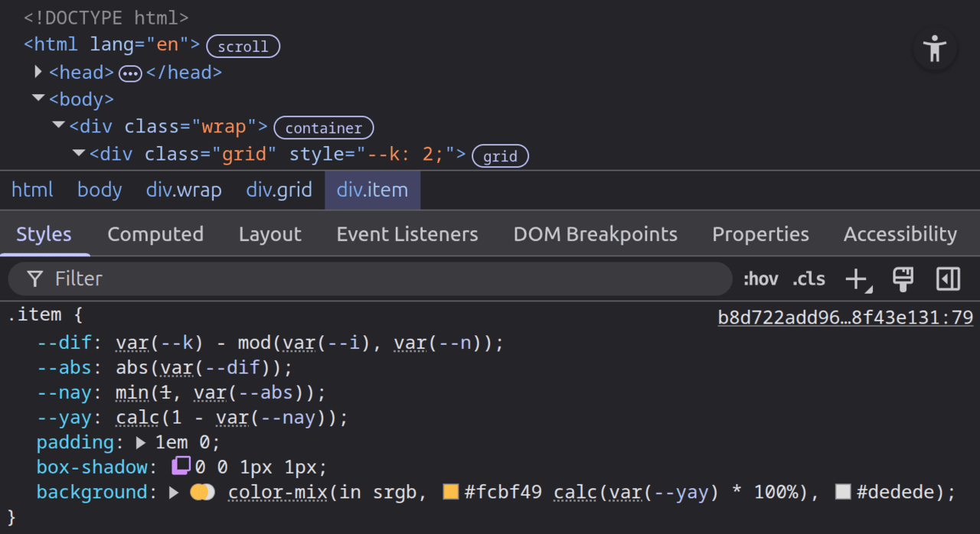Image resolution: width=980 pixels, height=534 pixels.
Task: Collapse the body element node
Action: (x=38, y=99)
